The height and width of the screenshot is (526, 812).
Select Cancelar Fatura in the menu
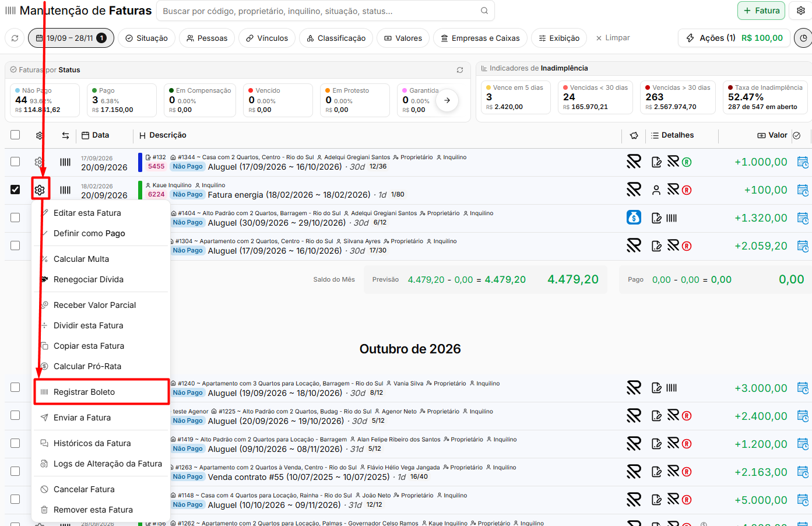101,489
